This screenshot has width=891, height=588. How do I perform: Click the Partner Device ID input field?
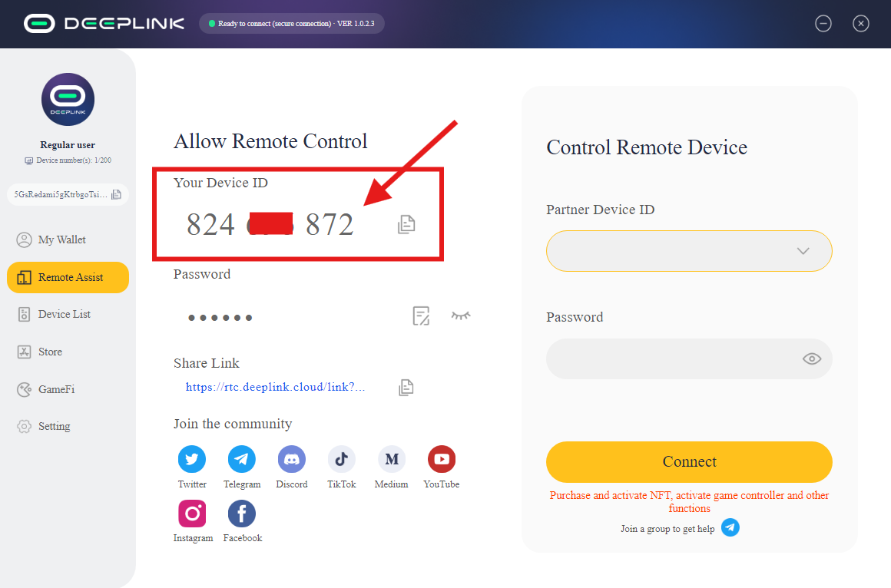click(x=689, y=251)
